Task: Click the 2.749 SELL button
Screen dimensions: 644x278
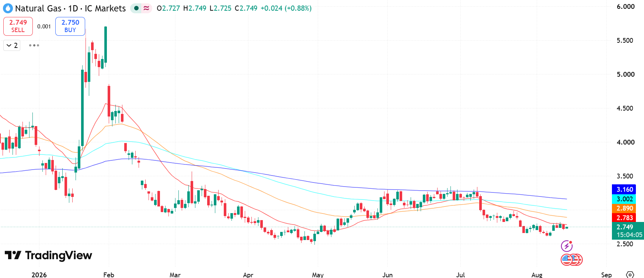Action: click(18, 26)
